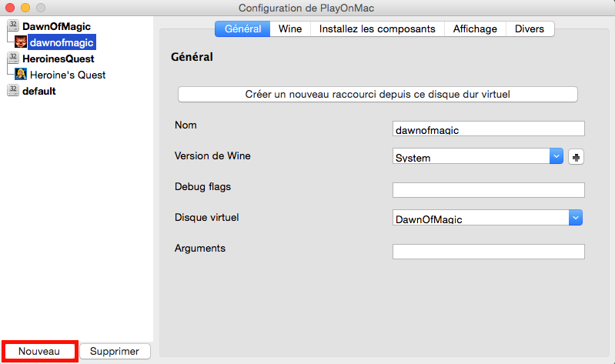Open the Divers tab
615x364 pixels.
[530, 28]
